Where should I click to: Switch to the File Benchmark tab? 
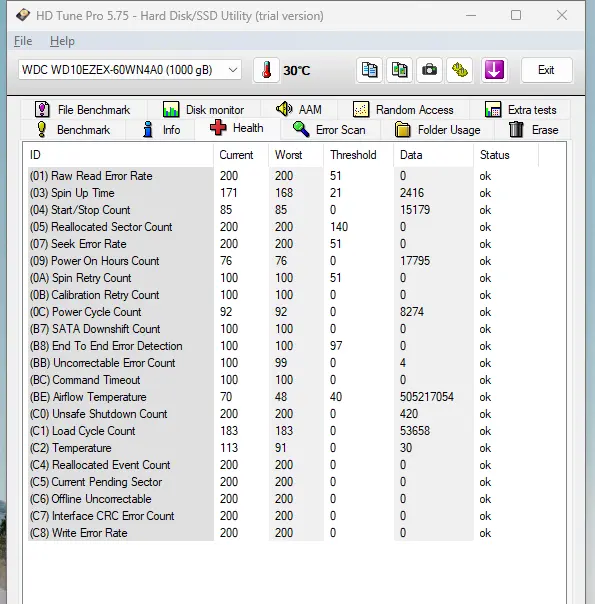pyautogui.click(x=82, y=110)
